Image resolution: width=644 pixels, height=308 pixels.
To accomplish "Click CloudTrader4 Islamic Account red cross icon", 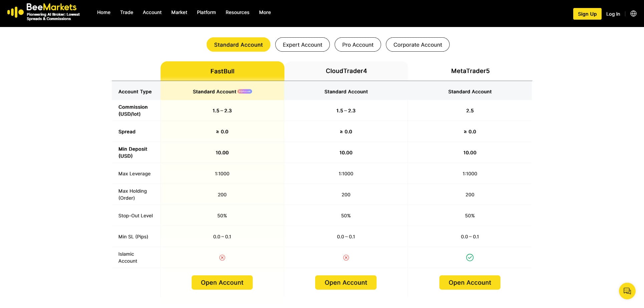I will click(346, 258).
